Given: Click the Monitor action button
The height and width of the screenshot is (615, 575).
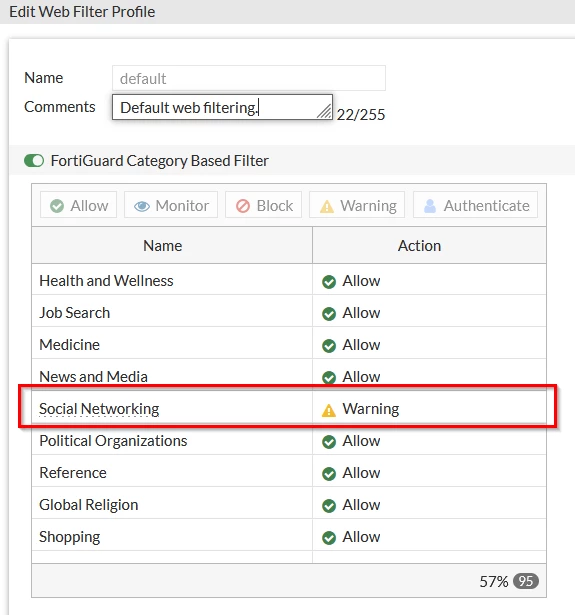Looking at the screenshot, I should click(x=171, y=205).
